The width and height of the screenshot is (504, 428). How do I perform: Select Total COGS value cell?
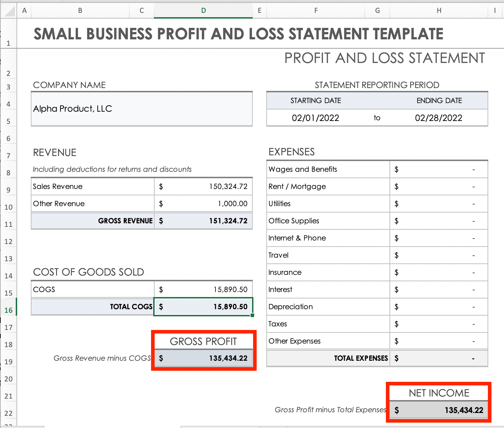point(203,307)
